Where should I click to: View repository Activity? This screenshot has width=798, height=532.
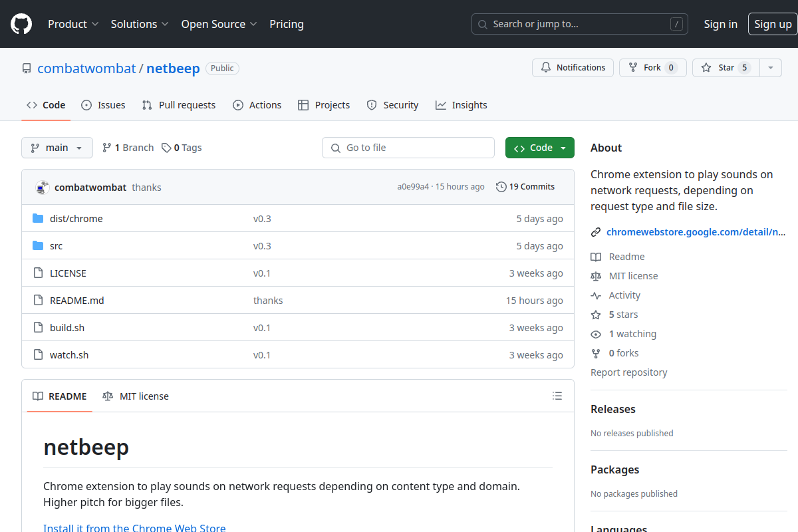616,295
